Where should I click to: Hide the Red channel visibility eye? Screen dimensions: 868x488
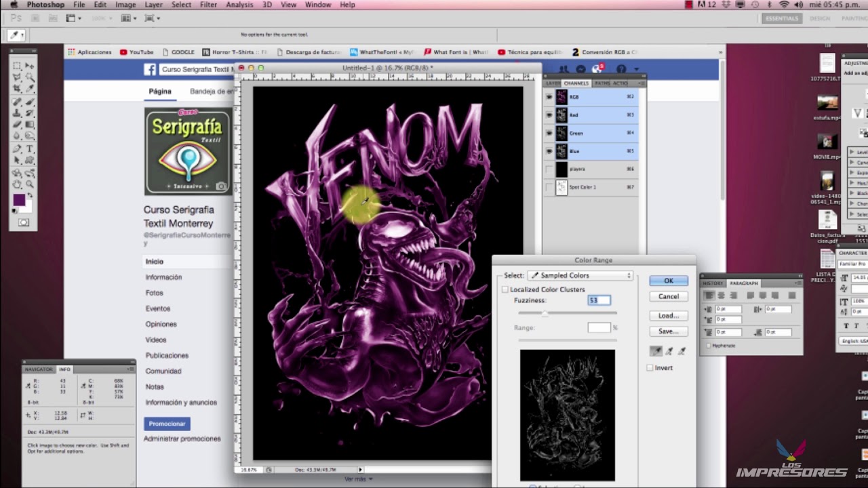549,115
